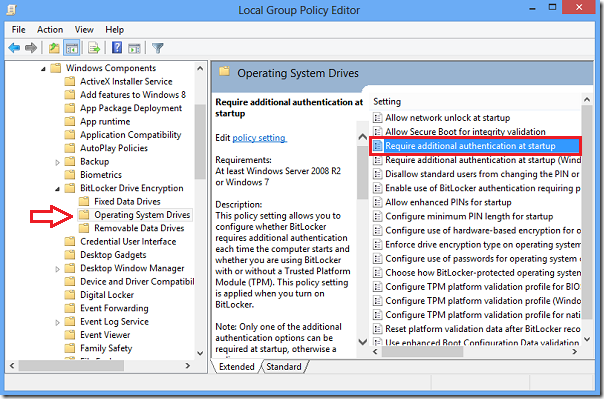Image resolution: width=604 pixels, height=399 pixels.
Task: Select Application Compatibility folder
Action: (130, 135)
